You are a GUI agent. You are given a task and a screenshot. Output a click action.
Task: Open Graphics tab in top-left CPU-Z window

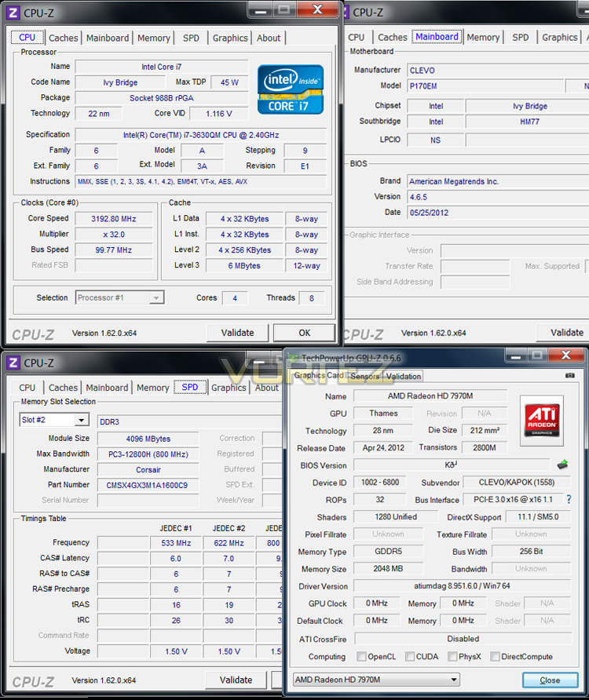pos(230,38)
